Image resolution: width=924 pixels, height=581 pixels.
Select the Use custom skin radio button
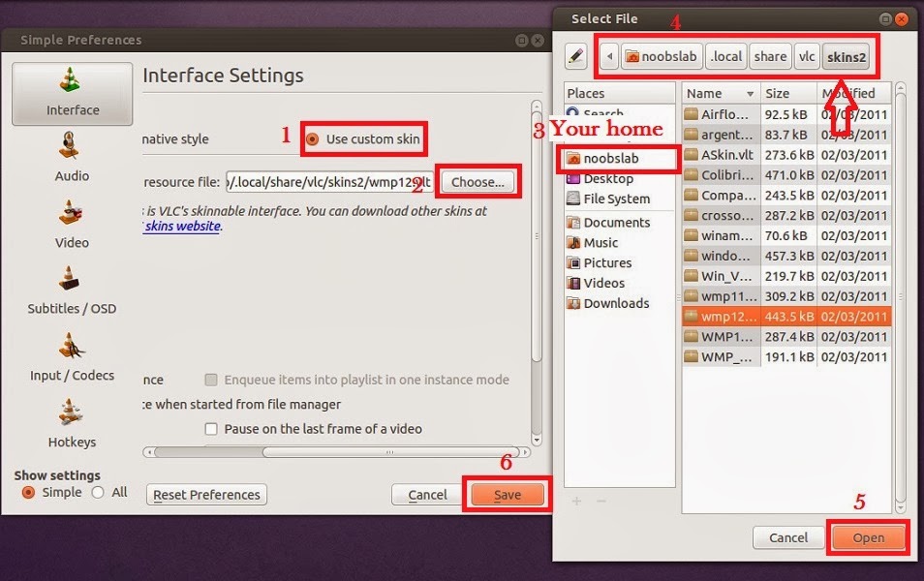[x=312, y=139]
